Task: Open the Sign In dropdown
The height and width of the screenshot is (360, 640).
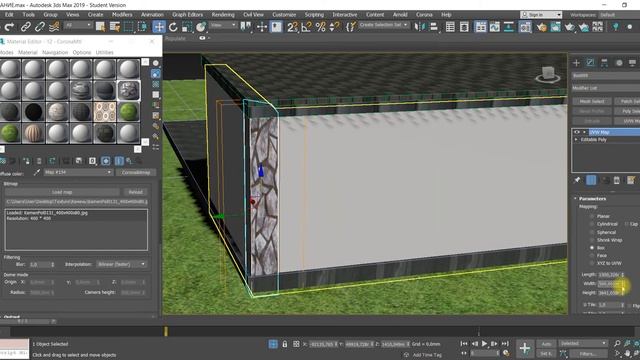Action: 541,15
